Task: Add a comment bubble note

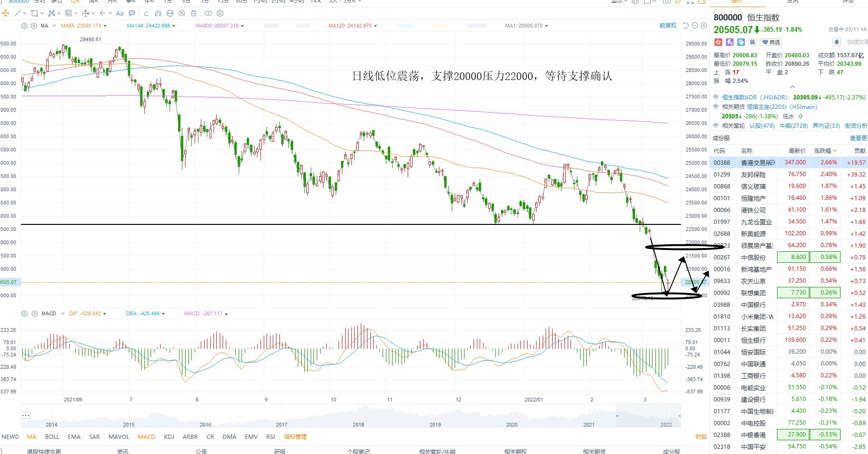Action: coord(132,13)
